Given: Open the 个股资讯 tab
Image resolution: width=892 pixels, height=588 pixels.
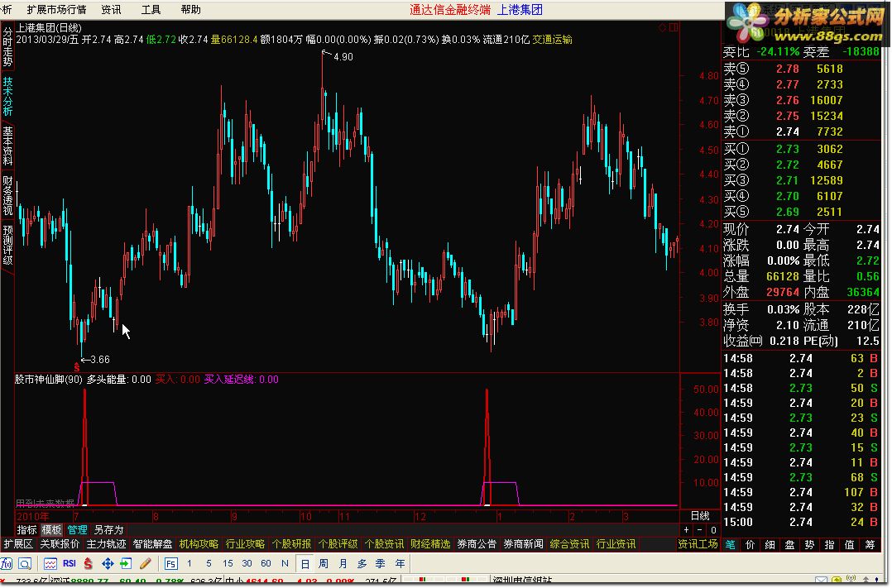Looking at the screenshot, I should (x=385, y=544).
